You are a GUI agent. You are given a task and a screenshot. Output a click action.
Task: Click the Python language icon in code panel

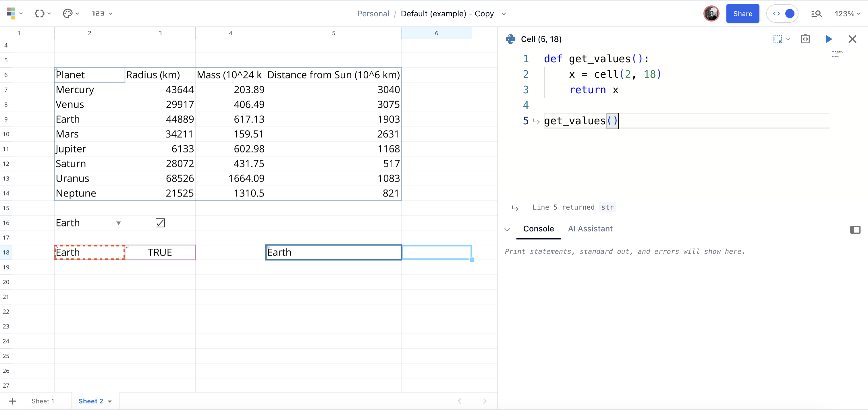[510, 39]
